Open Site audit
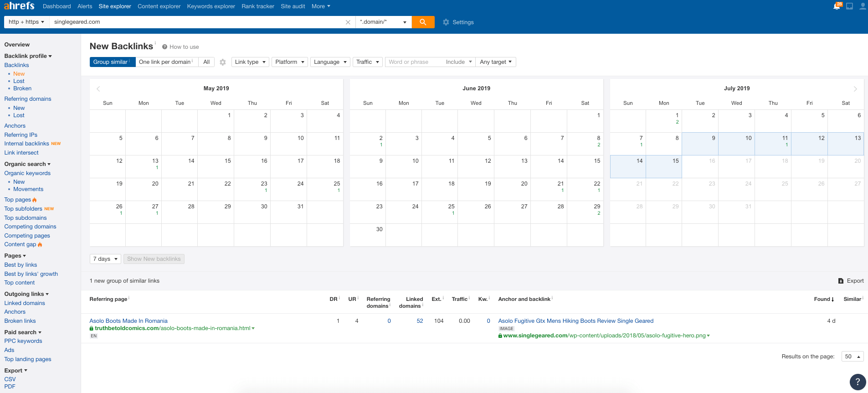 [293, 6]
